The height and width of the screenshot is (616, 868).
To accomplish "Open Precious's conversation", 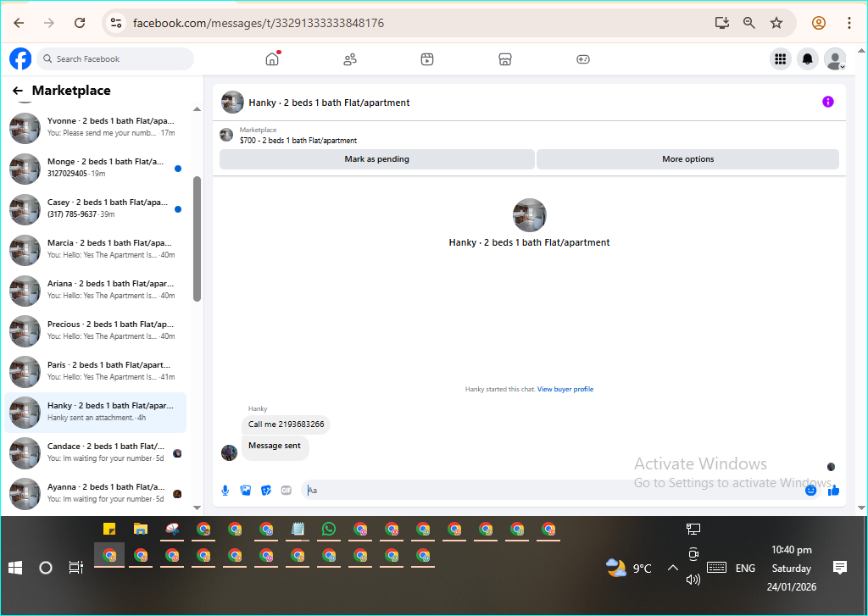I will click(x=95, y=331).
